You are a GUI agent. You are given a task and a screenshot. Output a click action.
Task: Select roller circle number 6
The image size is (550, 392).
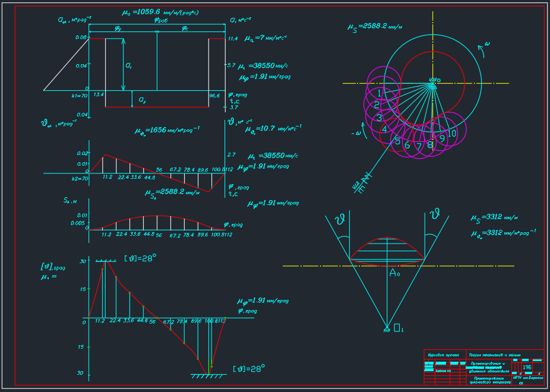(x=407, y=145)
